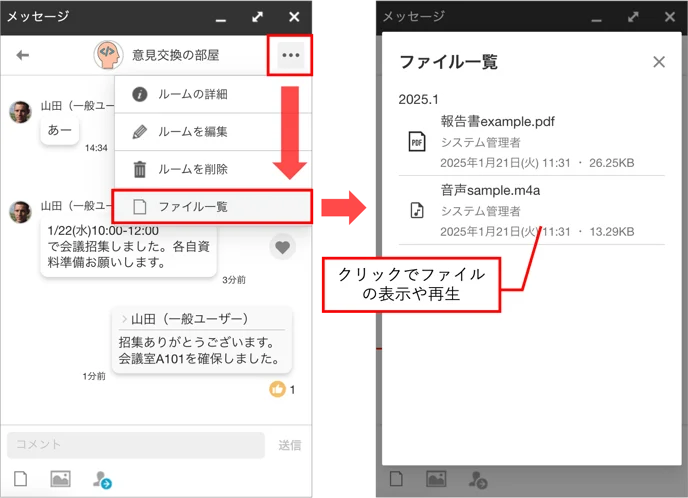688x498 pixels.
Task: Click the heart reaction on the meeting message
Action: coord(282,247)
